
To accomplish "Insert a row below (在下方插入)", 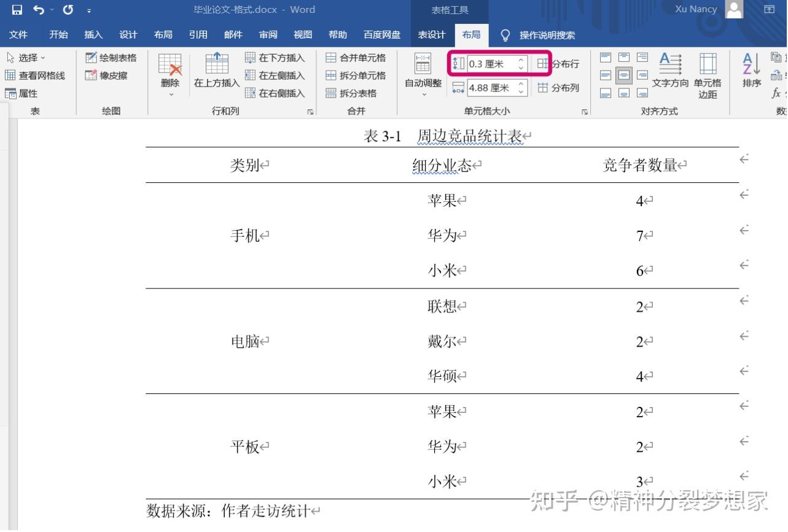I will click(x=275, y=58).
